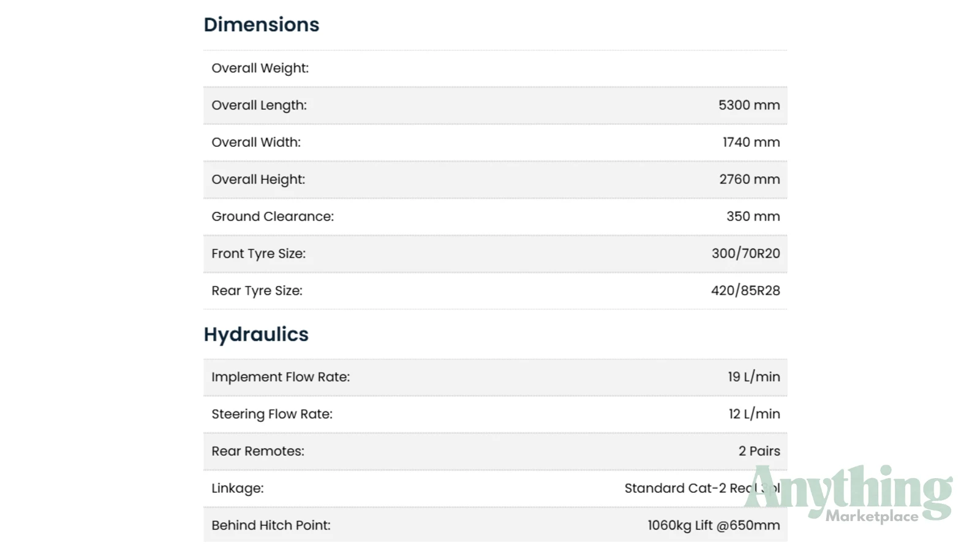
Task: Click the Overall Width label
Action: click(256, 142)
